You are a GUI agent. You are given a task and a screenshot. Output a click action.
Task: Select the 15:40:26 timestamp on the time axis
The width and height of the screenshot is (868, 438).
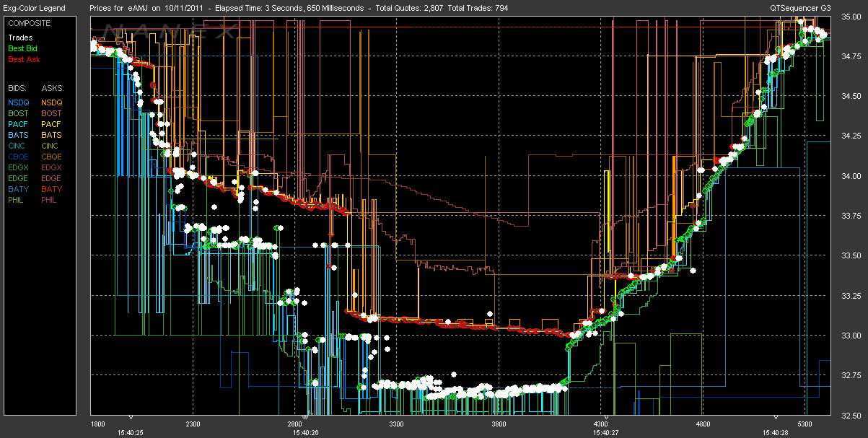tap(307, 433)
